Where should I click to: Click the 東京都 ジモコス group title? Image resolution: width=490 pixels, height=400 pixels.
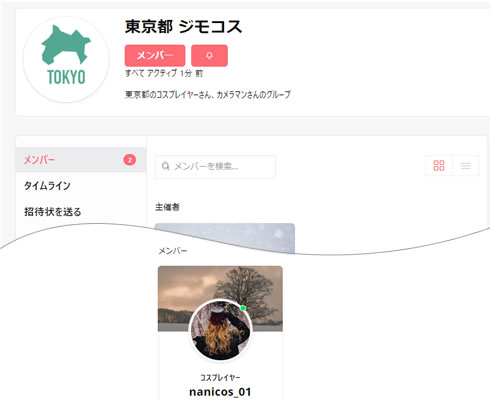coord(183,26)
